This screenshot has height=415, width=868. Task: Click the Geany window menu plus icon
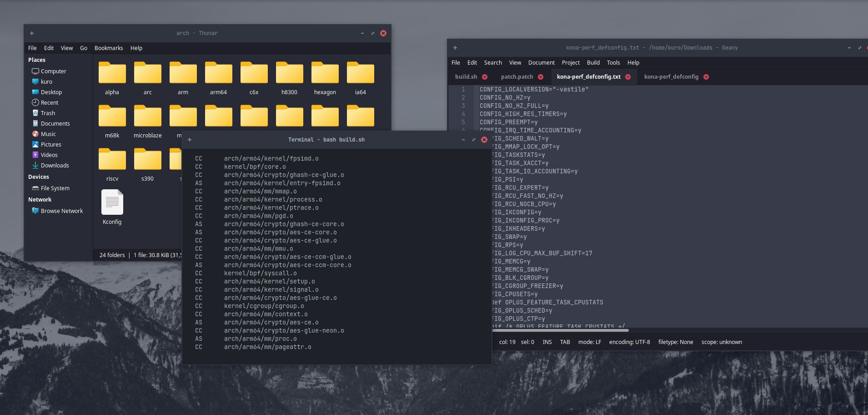coord(455,48)
